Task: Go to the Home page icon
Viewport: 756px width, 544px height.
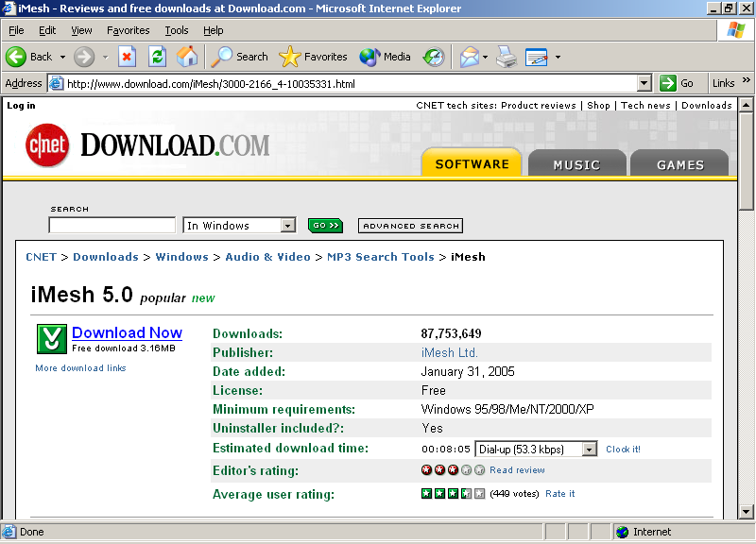Action: pyautogui.click(x=187, y=57)
